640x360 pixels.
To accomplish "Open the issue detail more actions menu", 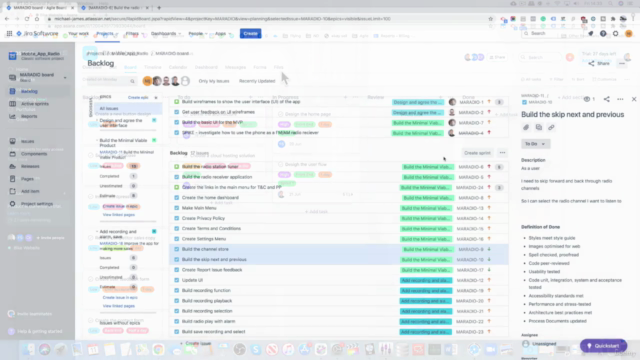I will coord(620,99).
